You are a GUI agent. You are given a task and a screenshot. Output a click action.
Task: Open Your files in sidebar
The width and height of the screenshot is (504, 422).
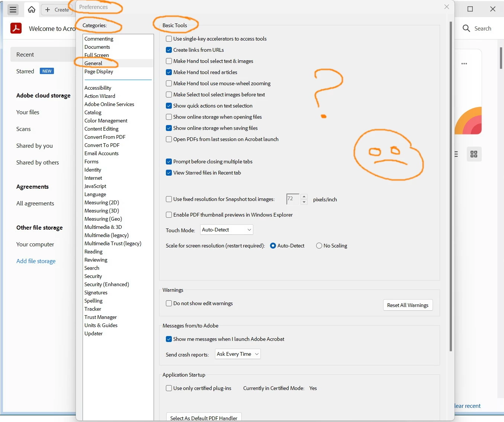click(x=28, y=112)
